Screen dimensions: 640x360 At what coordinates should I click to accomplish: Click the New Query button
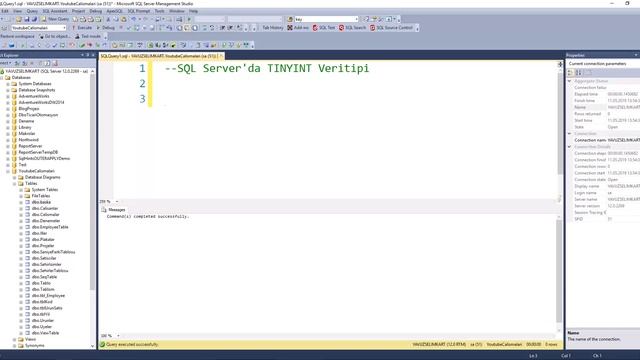coord(55,19)
